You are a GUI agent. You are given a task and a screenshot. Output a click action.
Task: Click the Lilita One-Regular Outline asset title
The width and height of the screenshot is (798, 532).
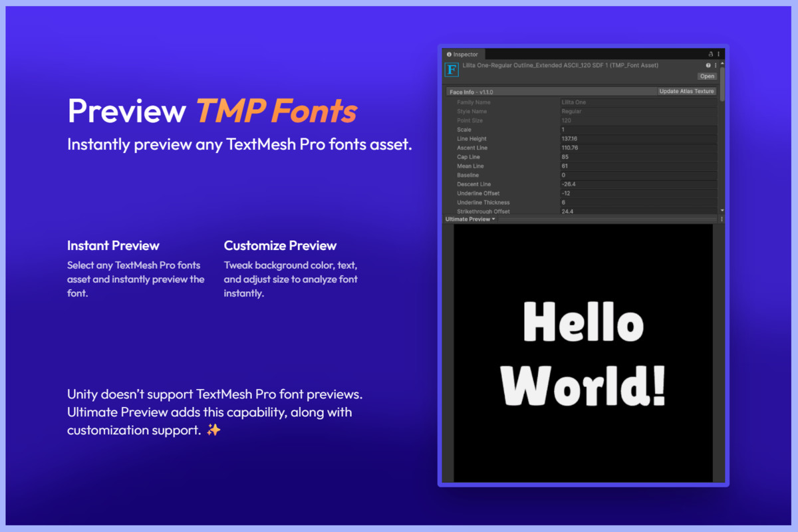[560, 65]
